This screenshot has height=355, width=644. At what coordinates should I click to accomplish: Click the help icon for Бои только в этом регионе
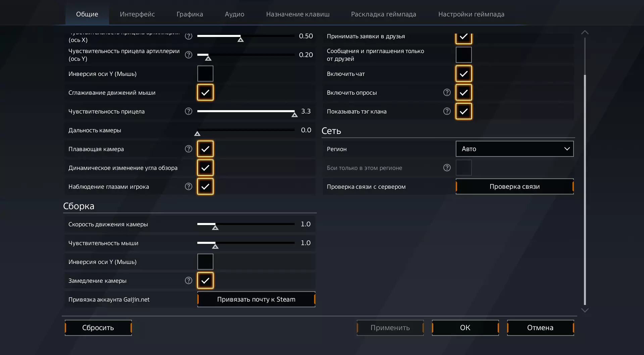click(x=447, y=168)
